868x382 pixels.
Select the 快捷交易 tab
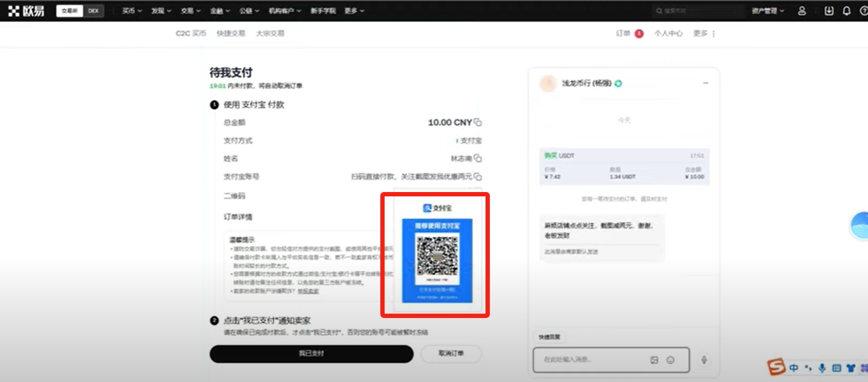point(231,33)
